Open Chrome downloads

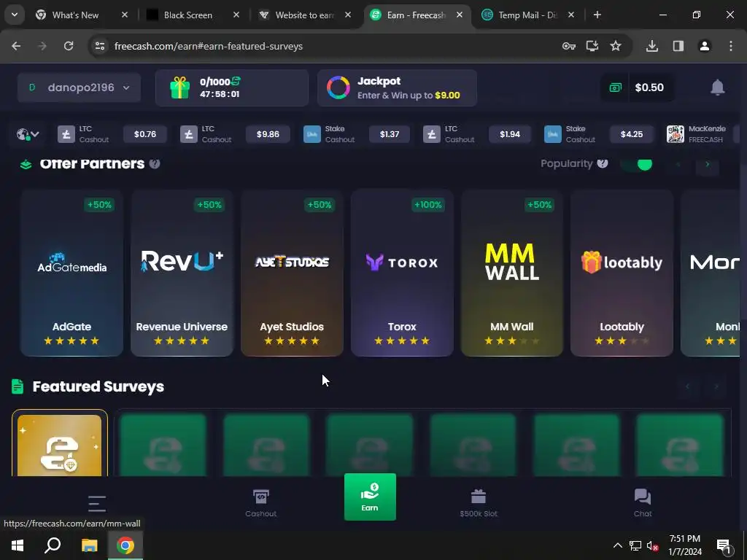[652, 46]
